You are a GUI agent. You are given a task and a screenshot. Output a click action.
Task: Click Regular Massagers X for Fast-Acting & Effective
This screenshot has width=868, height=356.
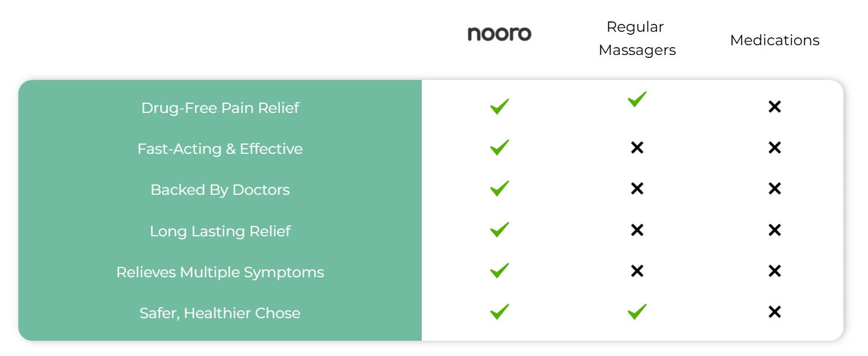637,148
